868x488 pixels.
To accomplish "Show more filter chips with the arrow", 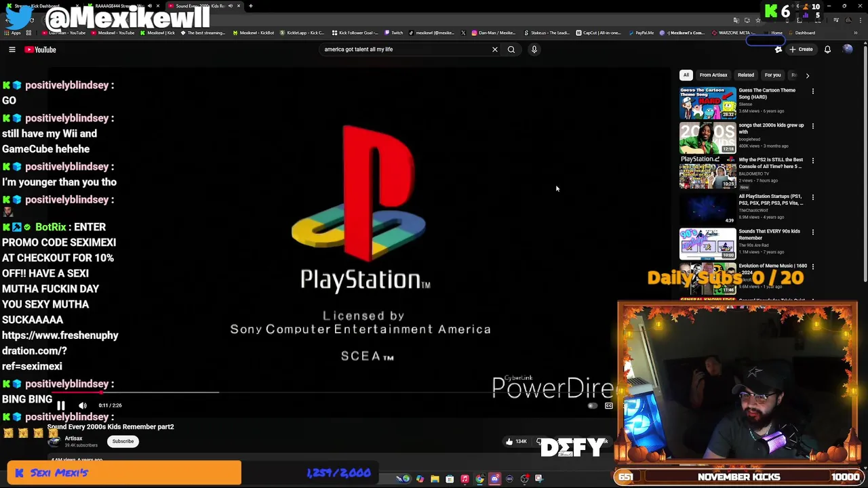I will click(x=807, y=75).
